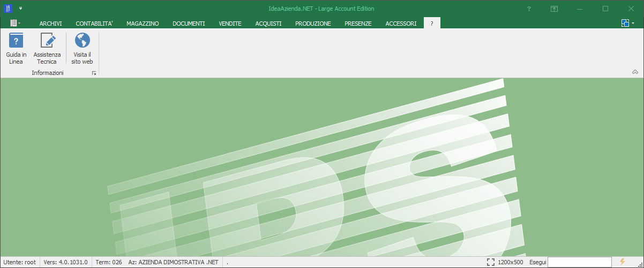Screen dimensions: 644x268
Task: Select the ? help ribbon tab
Action: 432,24
